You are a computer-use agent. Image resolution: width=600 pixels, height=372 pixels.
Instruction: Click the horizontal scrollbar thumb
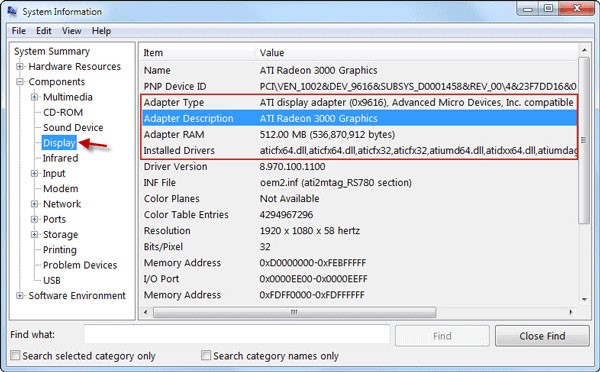(294, 312)
